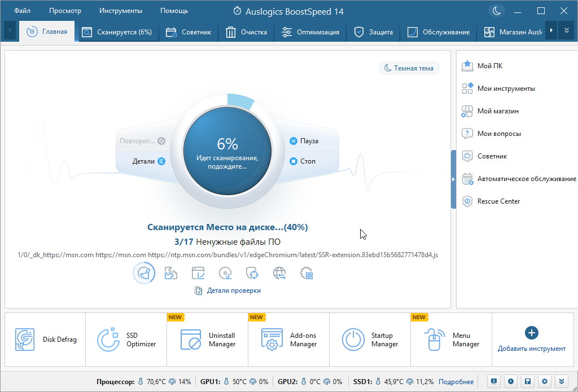Open Мои вопросы in the side panel
Screen dimensions: 578x392
[x=492, y=133]
